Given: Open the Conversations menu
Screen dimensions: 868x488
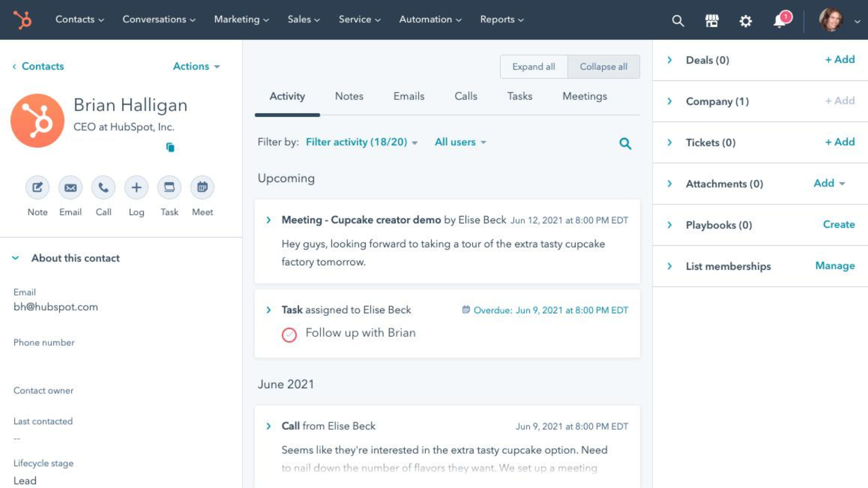Looking at the screenshot, I should tap(159, 19).
